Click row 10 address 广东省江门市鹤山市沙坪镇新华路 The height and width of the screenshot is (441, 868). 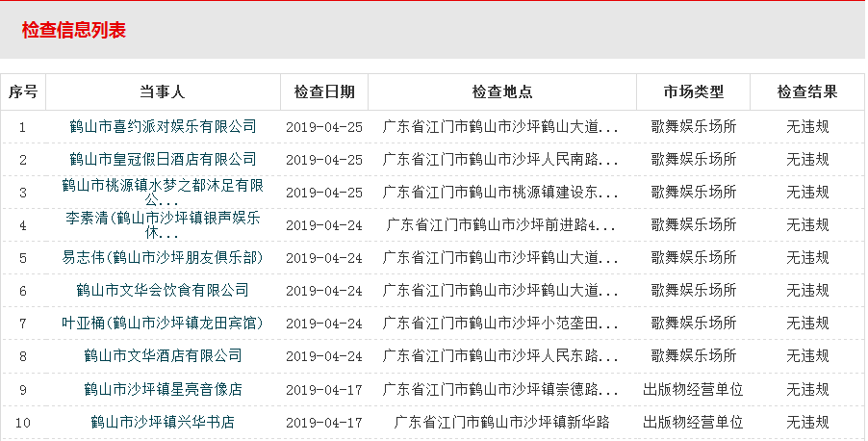coord(501,422)
